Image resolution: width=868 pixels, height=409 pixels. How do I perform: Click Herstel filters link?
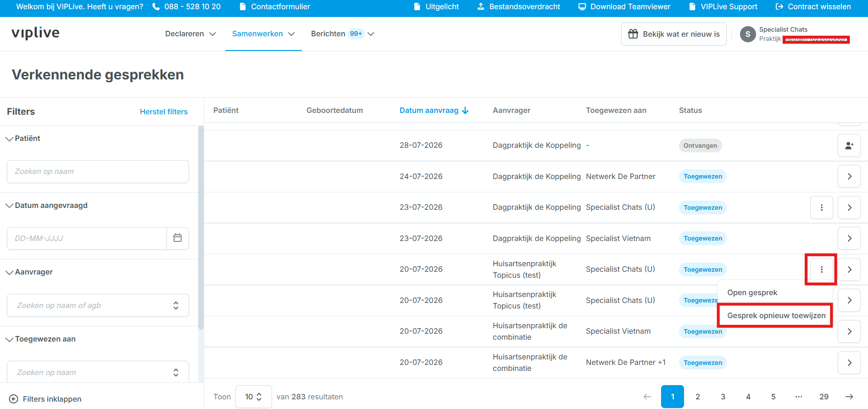(164, 112)
